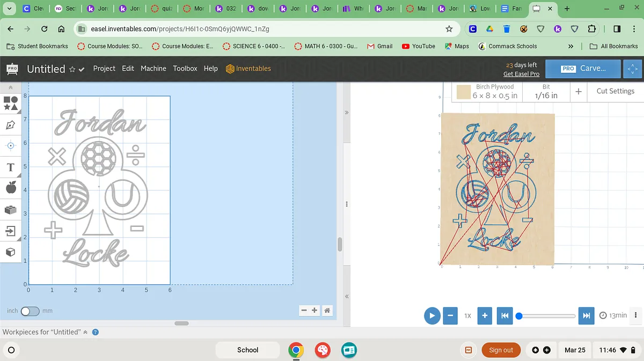644x361 pixels.
Task: Click the Get Easel Pro link
Action: (x=521, y=74)
